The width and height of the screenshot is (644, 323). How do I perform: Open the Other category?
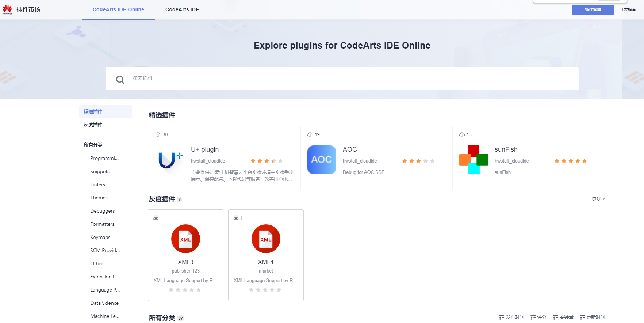(x=97, y=263)
